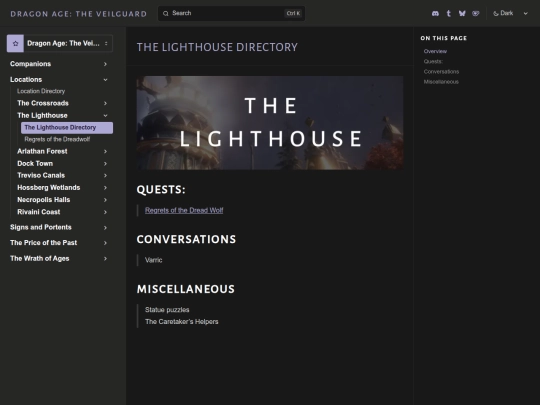Jump to Miscellaneous in On This Page

(x=441, y=82)
